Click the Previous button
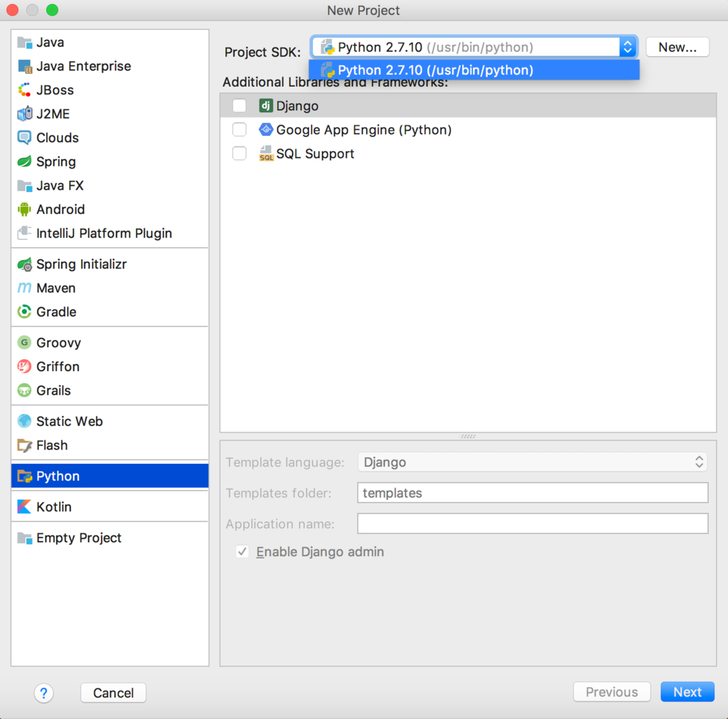 click(612, 692)
